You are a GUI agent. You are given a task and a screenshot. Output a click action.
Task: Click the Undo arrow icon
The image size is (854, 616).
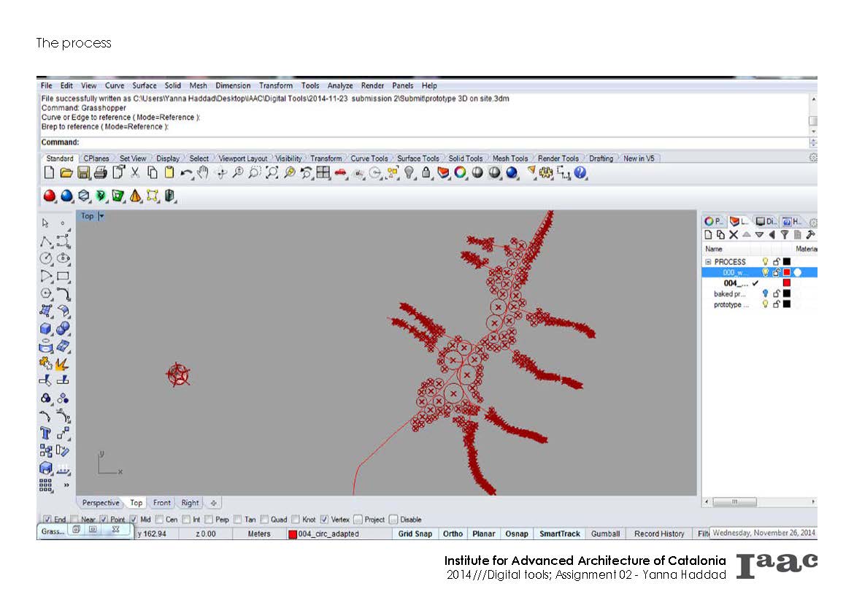coord(186,173)
